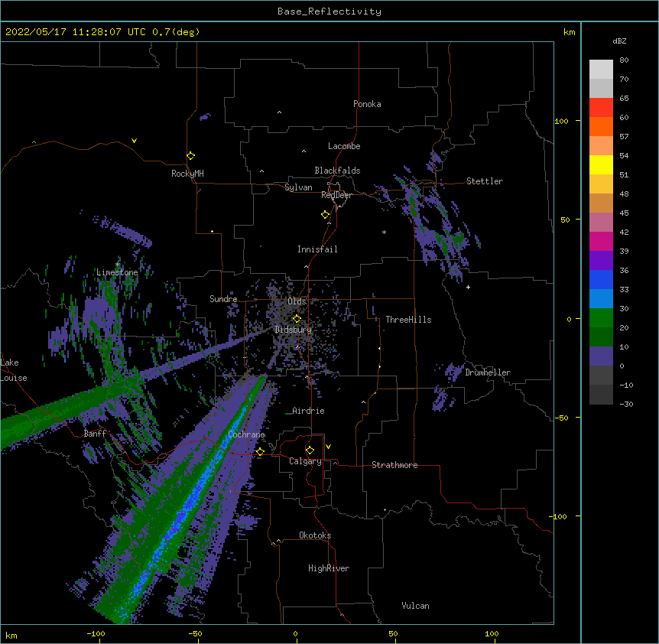Click the y-axis 100 km tick label
This screenshot has width=659, height=644.
click(561, 121)
